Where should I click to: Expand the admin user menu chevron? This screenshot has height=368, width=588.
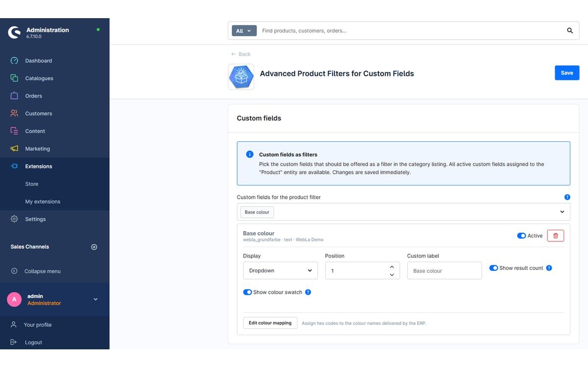tap(96, 299)
